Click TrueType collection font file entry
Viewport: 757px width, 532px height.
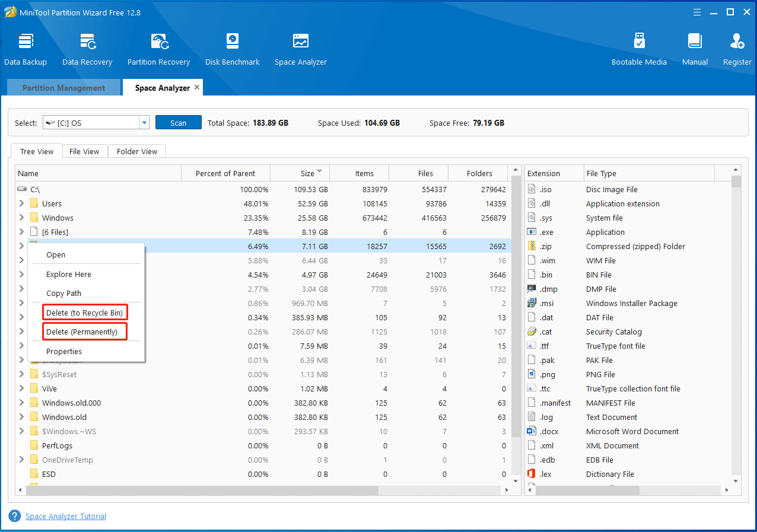pyautogui.click(x=633, y=388)
